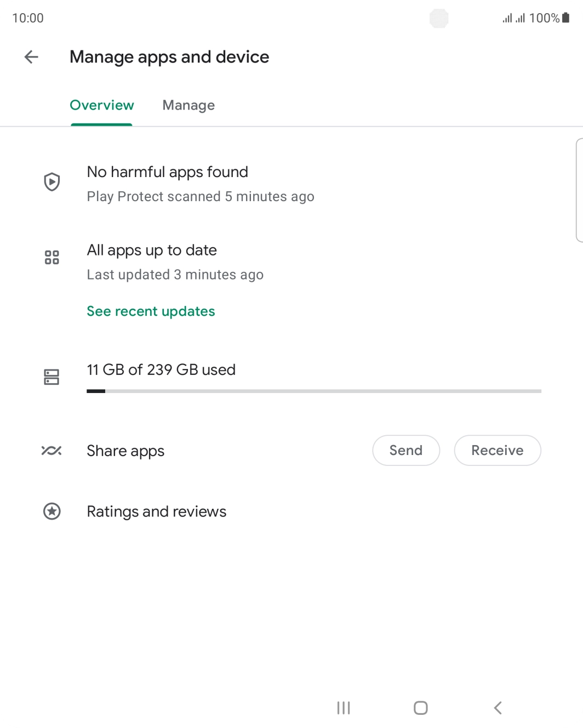Tap the storage drive icon

point(52,377)
